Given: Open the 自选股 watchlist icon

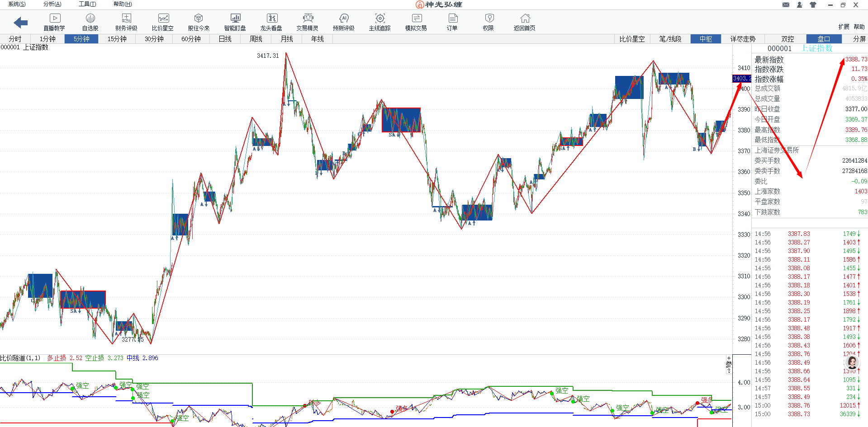Looking at the screenshot, I should (90, 19).
